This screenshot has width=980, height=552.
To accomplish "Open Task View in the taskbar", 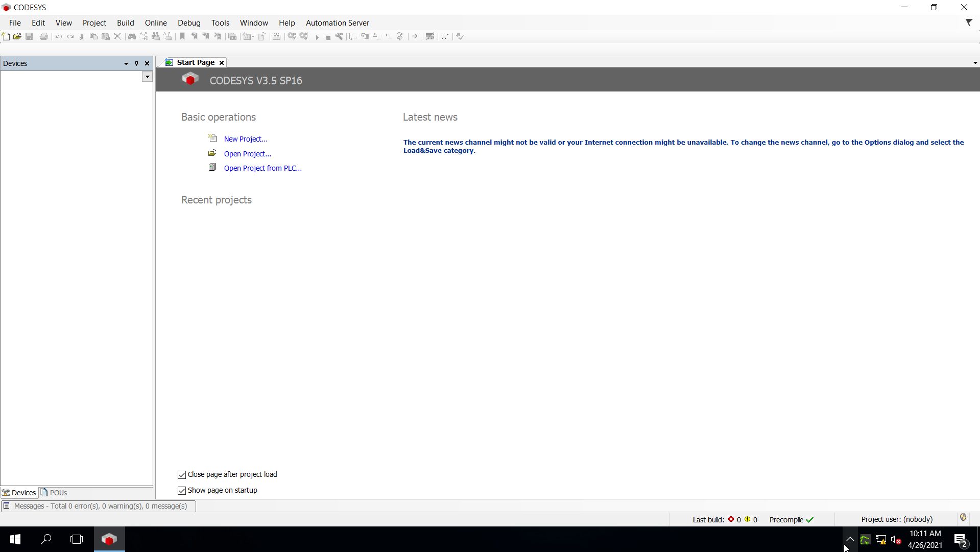I will (x=77, y=539).
